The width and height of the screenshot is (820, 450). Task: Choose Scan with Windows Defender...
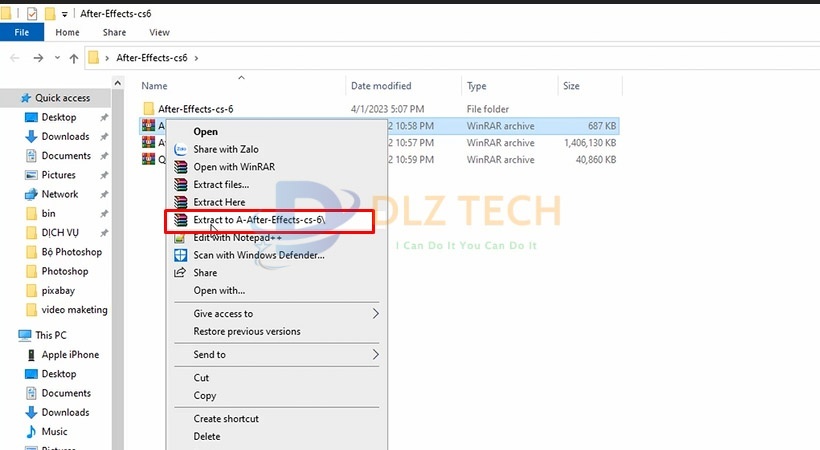pos(259,255)
